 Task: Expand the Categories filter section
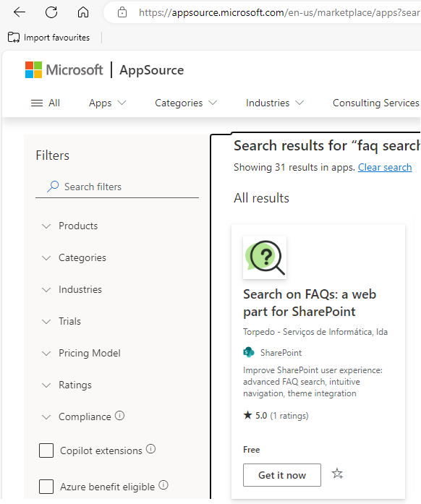(x=74, y=258)
